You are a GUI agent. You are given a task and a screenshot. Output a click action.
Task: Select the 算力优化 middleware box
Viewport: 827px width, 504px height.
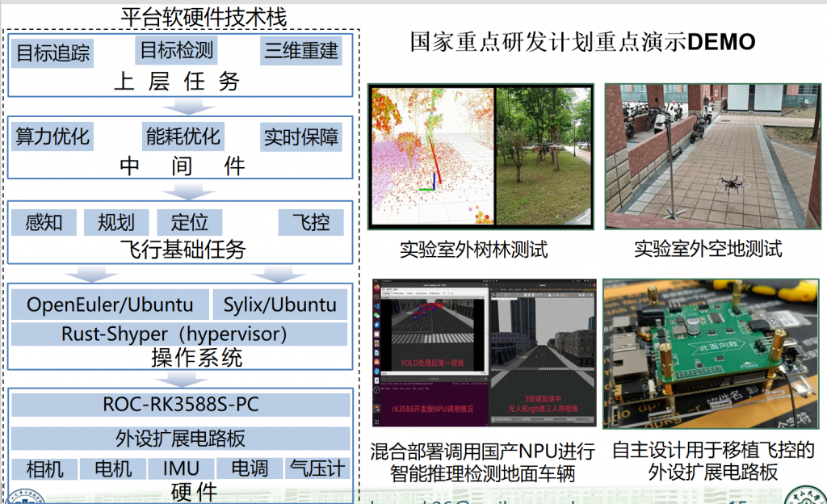[x=52, y=136]
